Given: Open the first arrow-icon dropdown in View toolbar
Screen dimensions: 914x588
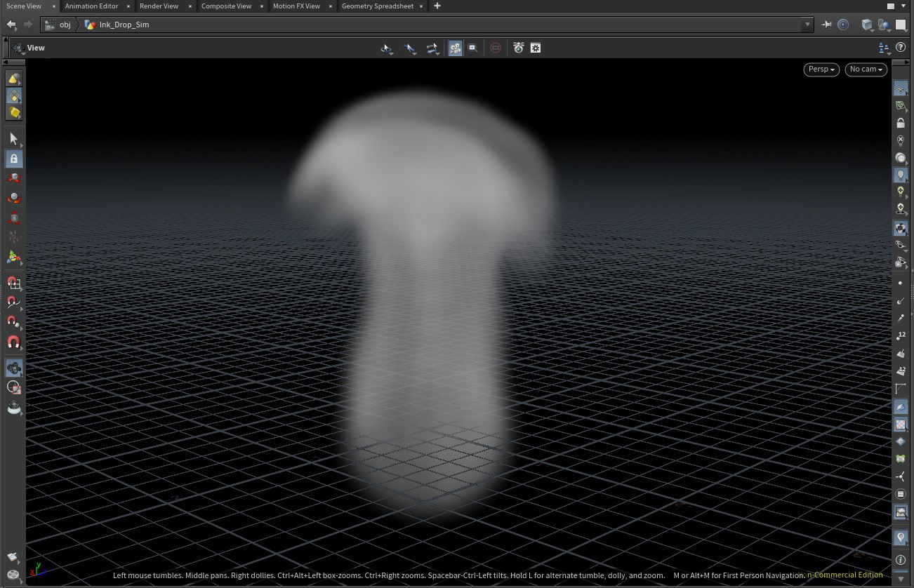Looking at the screenshot, I should pos(387,48).
